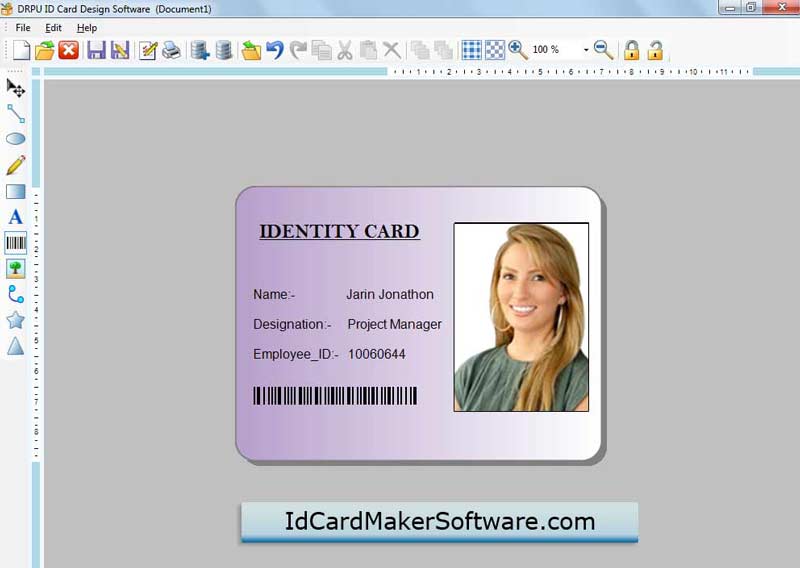Open the 100 % zoom dropdown arrow

tap(586, 50)
